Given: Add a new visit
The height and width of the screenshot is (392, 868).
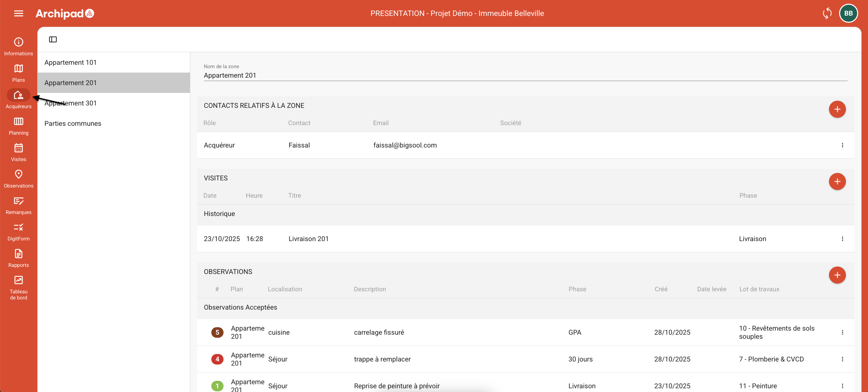Looking at the screenshot, I should pyautogui.click(x=837, y=181).
